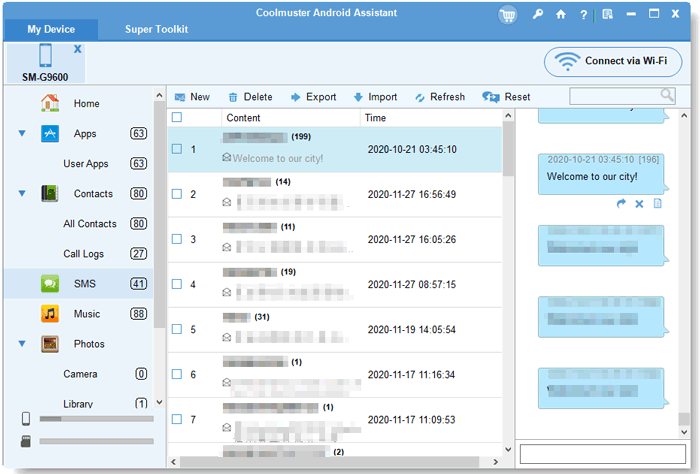
Task: Open Library photos in sidebar
Action: (x=78, y=404)
